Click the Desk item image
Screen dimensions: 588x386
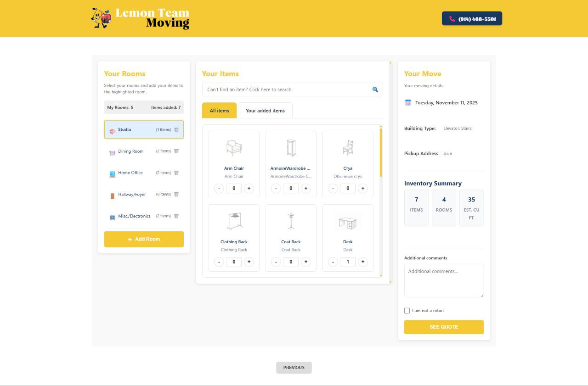click(348, 222)
